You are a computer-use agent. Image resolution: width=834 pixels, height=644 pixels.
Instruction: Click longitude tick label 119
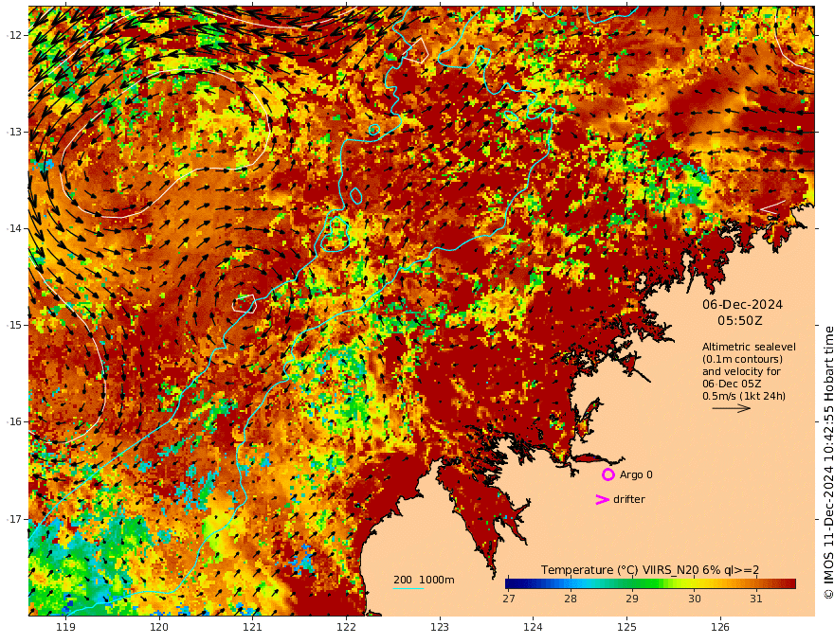pyautogui.click(x=65, y=627)
